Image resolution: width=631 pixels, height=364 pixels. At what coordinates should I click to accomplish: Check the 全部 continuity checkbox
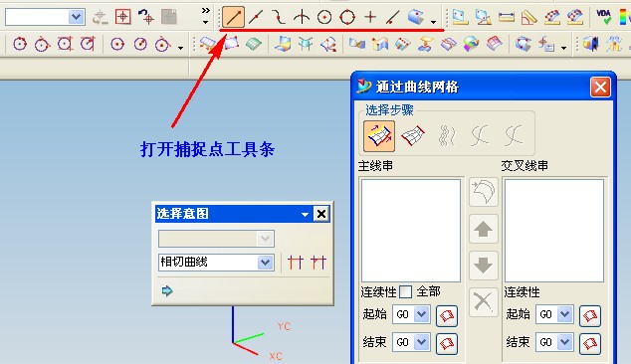coord(406,292)
